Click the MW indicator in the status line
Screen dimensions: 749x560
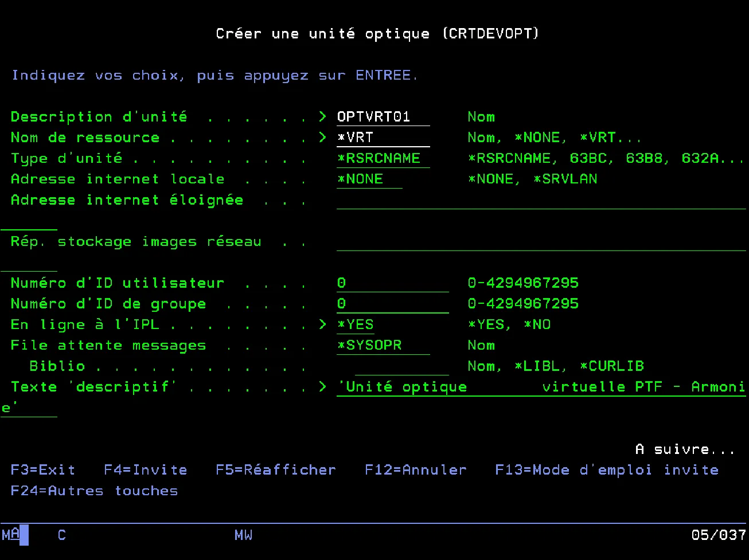243,535
